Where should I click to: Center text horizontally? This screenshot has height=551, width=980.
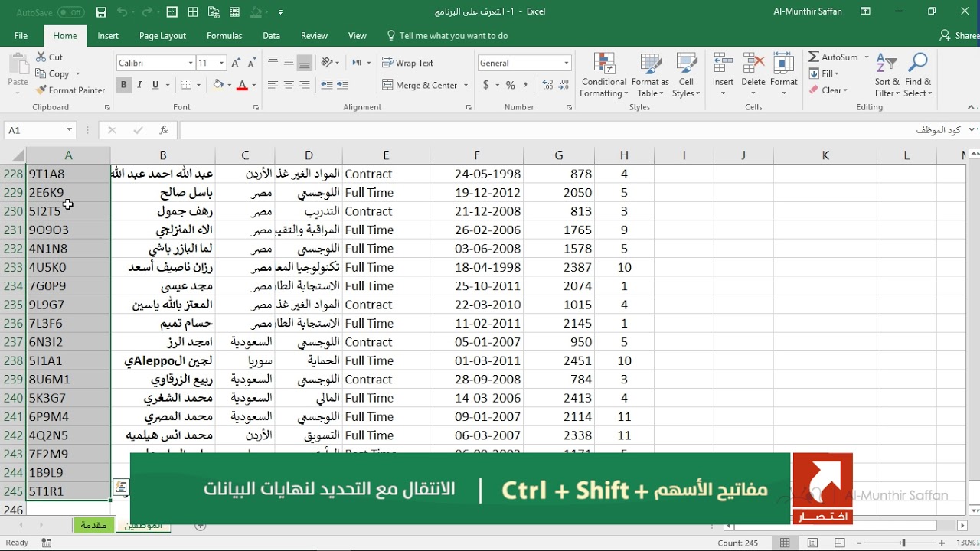pyautogui.click(x=289, y=85)
